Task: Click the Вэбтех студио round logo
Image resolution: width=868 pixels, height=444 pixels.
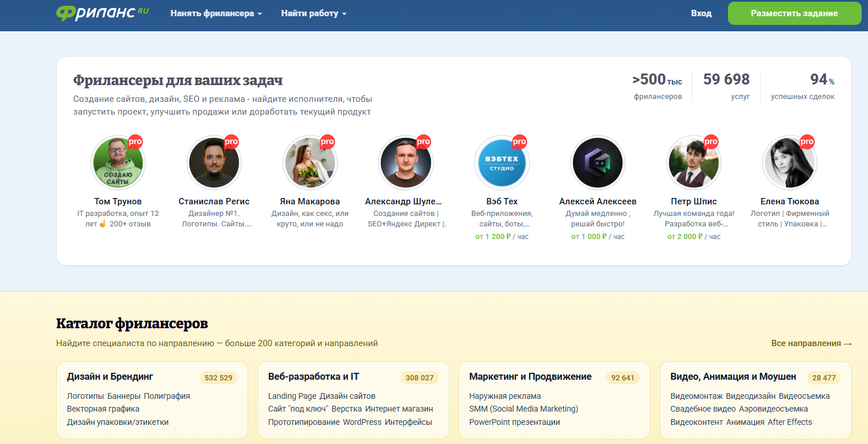Action: coord(501,163)
